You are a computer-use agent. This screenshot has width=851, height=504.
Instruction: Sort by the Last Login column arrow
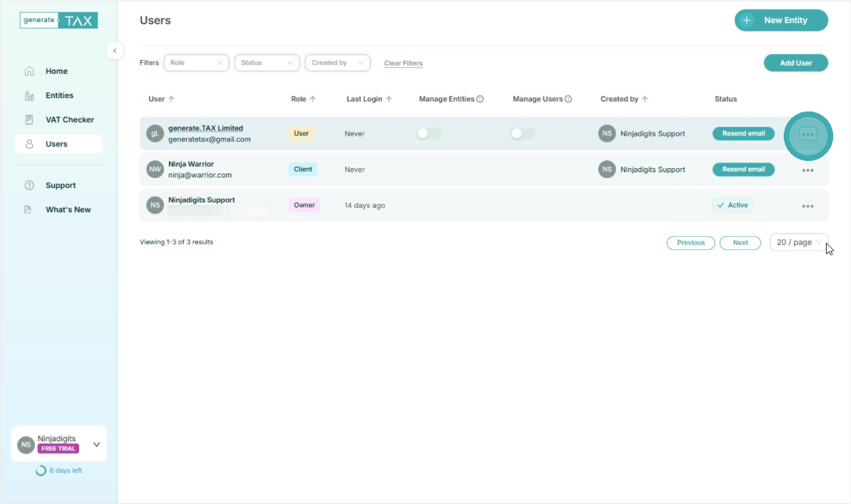click(389, 99)
